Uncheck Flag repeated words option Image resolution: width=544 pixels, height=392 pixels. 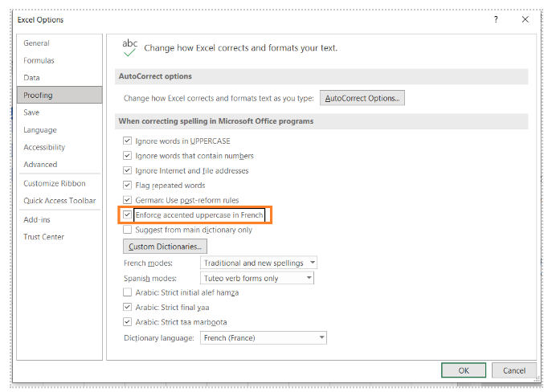[x=127, y=186]
